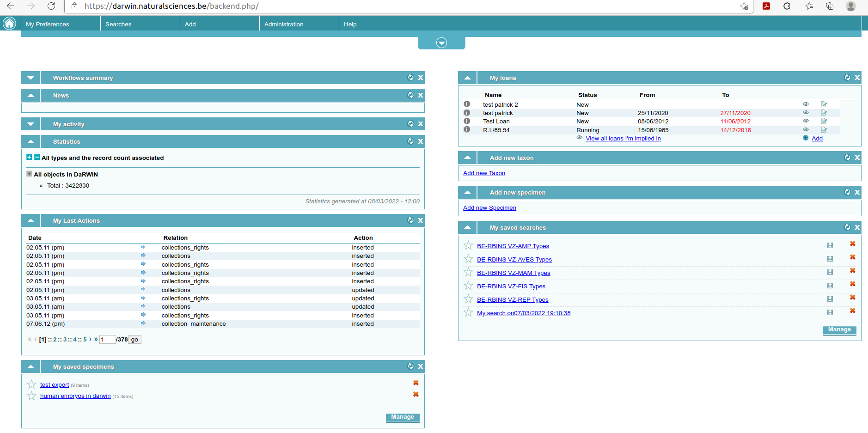Open details arrow beside collection_maintenance action

point(143,323)
